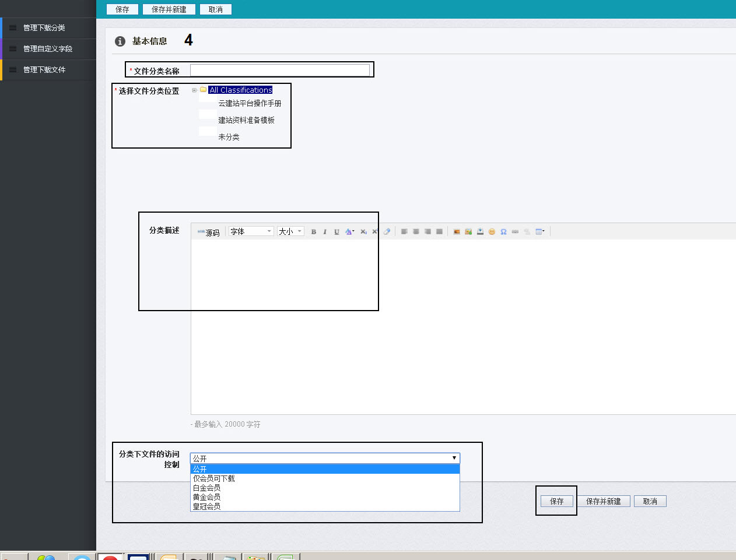Insert an emoticon smiley face
The width and height of the screenshot is (736, 560).
point(492,232)
